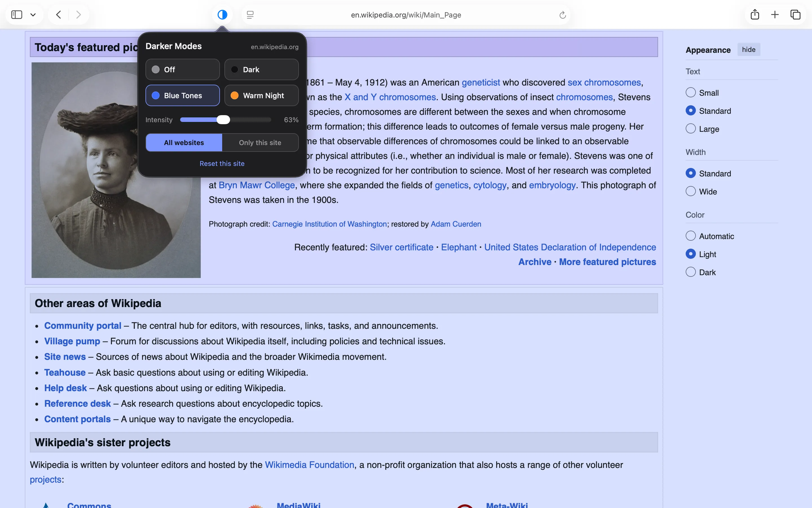Open the Site news link
Viewport: 812px width, 508px height.
pos(65,356)
